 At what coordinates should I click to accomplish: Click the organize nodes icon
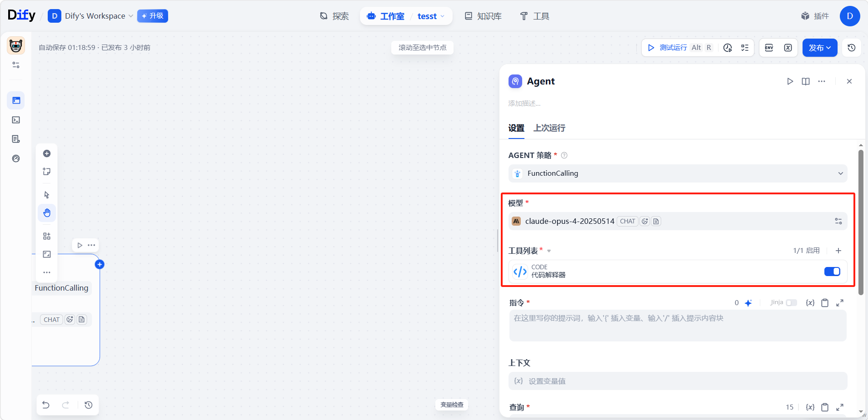[47, 236]
